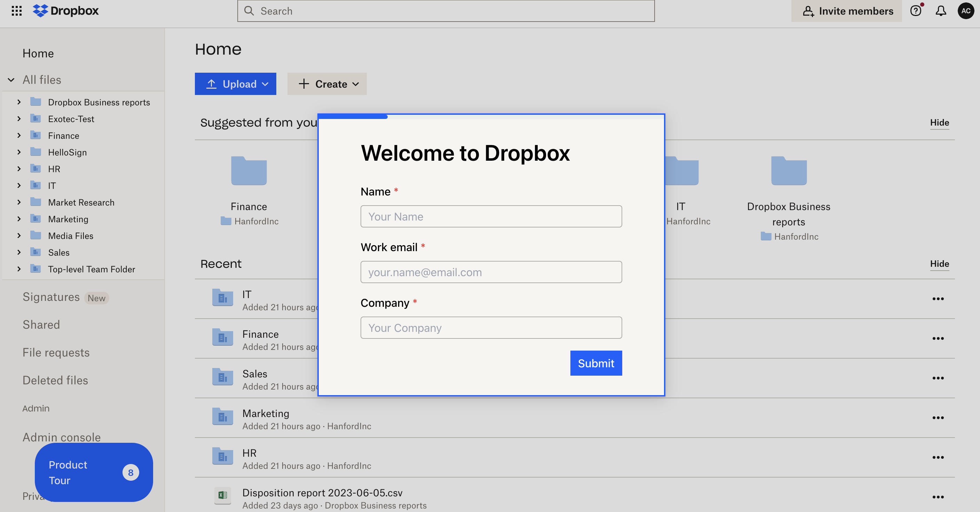
Task: Expand the Sales folder in sidebar
Action: [19, 253]
